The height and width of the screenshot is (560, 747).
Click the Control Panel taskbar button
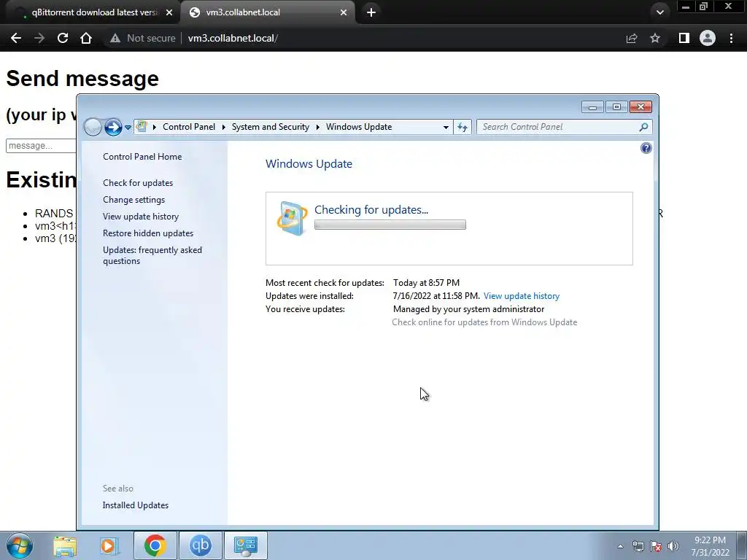[x=245, y=545]
